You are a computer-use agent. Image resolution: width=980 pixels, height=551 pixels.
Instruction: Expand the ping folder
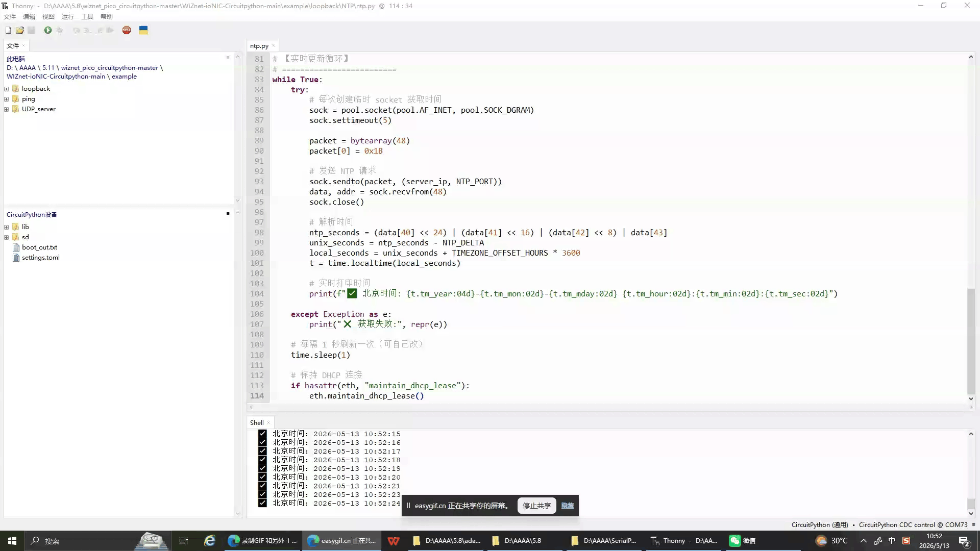point(6,99)
